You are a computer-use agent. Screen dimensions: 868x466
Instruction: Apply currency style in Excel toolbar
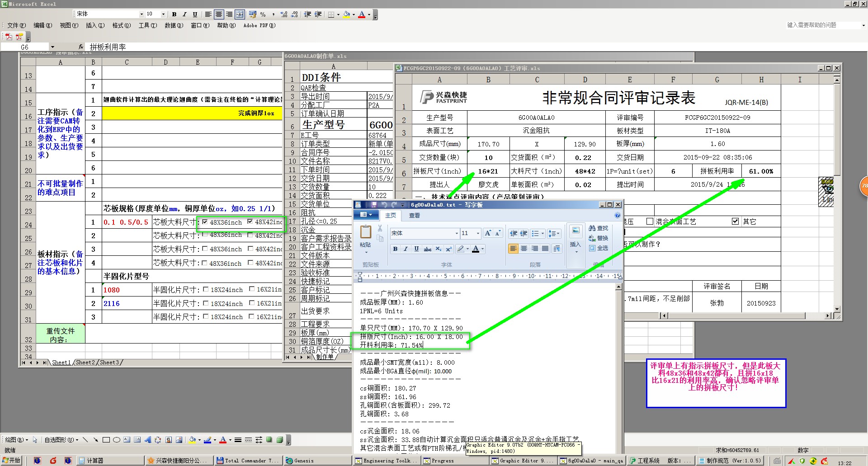click(252, 14)
